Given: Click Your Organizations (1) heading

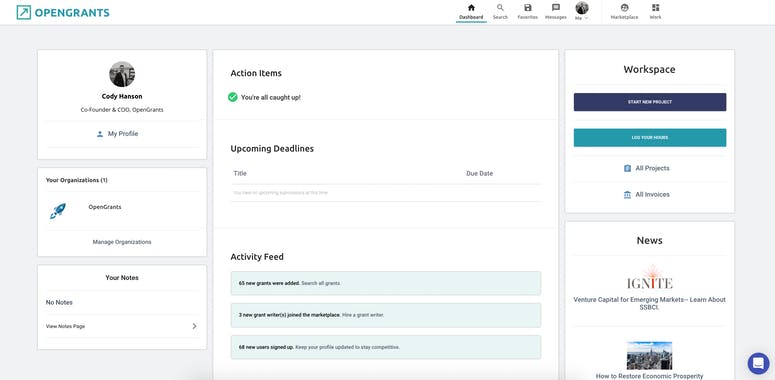Looking at the screenshot, I should pos(77,180).
